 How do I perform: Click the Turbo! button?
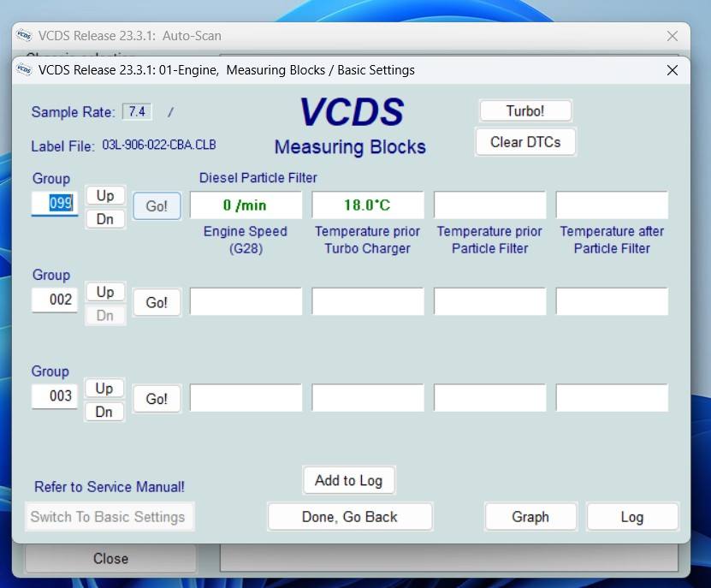point(525,110)
